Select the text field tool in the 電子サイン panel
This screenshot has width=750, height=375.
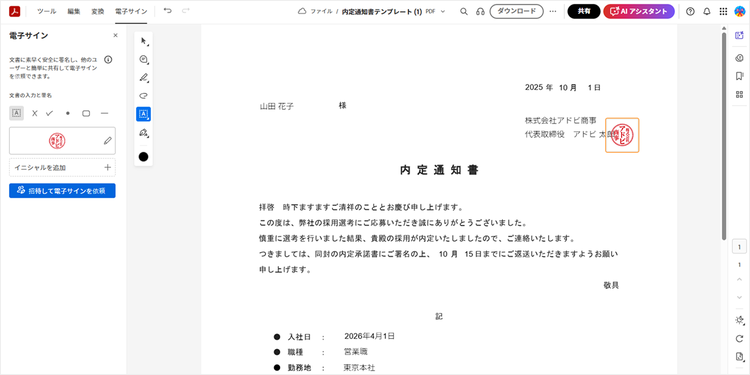(16, 113)
